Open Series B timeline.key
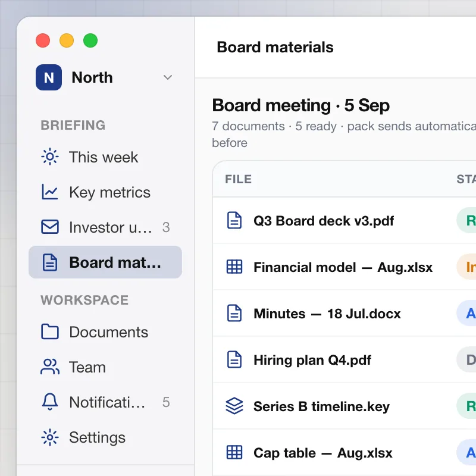Screen dimensions: 476x476 click(321, 406)
